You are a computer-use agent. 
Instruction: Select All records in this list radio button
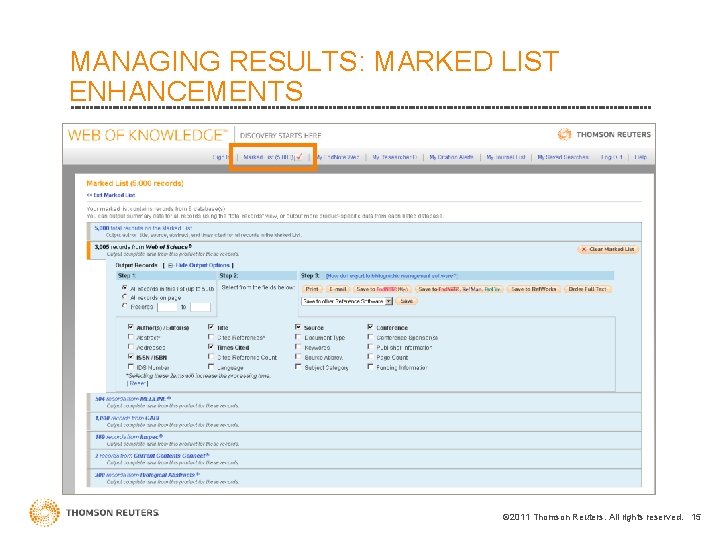(x=124, y=288)
